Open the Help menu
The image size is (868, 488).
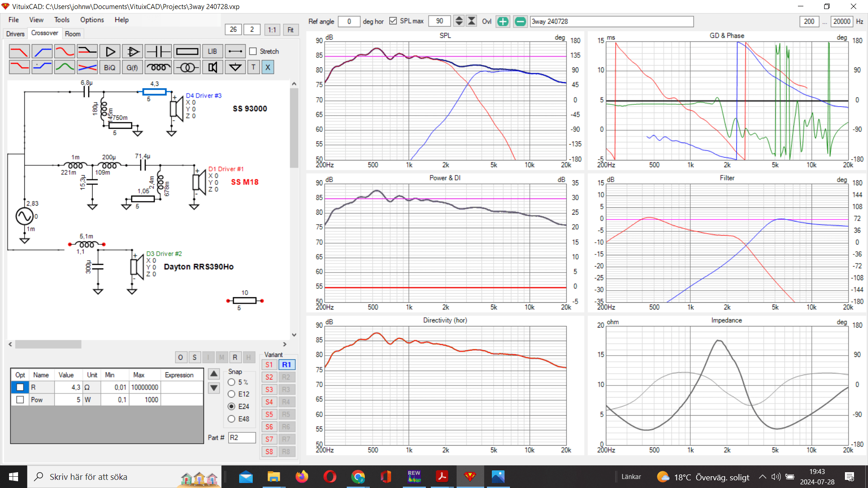[x=122, y=20]
